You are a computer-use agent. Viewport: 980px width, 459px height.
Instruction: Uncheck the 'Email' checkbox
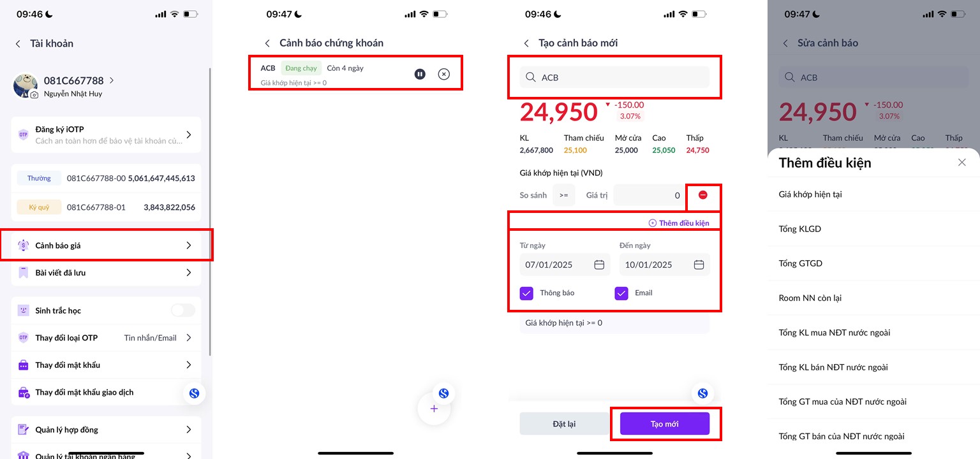(621, 293)
